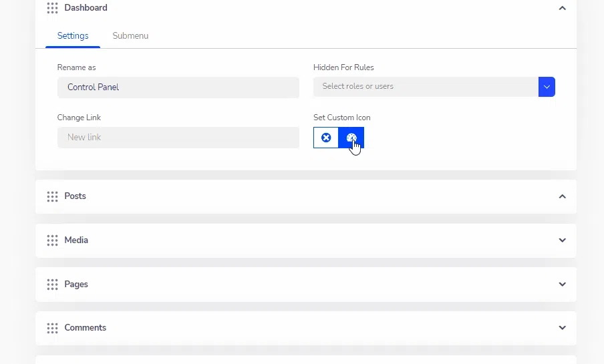Collapse the Posts section chevron
The width and height of the screenshot is (604, 364).
pos(563,196)
